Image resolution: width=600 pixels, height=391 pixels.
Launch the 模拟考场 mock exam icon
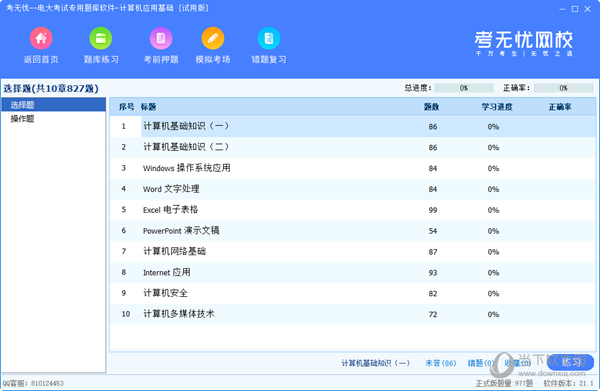tap(213, 38)
